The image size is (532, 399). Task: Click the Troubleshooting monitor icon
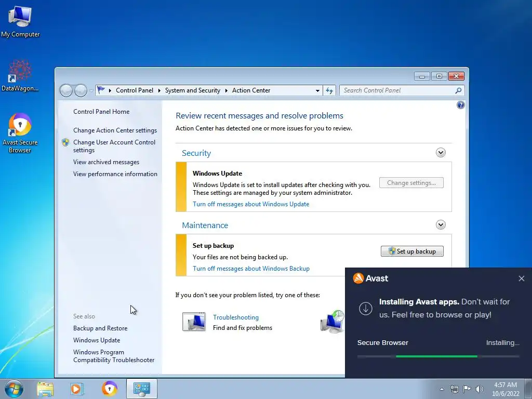pos(194,322)
